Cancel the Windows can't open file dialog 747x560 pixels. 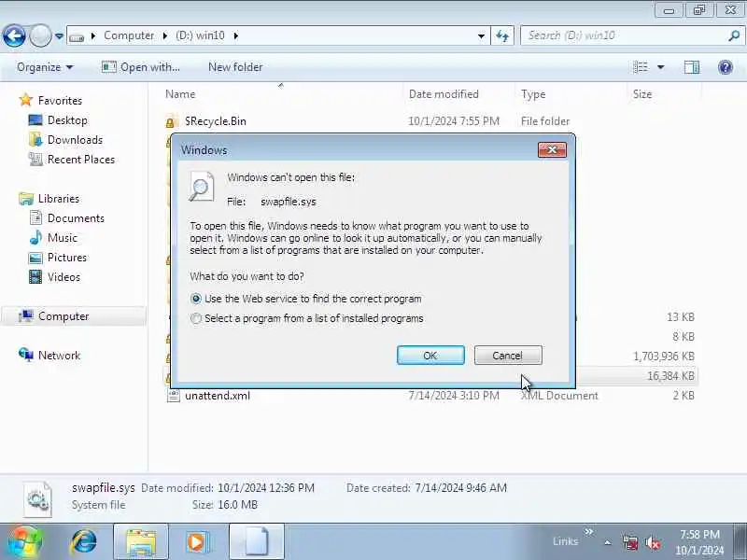(508, 356)
